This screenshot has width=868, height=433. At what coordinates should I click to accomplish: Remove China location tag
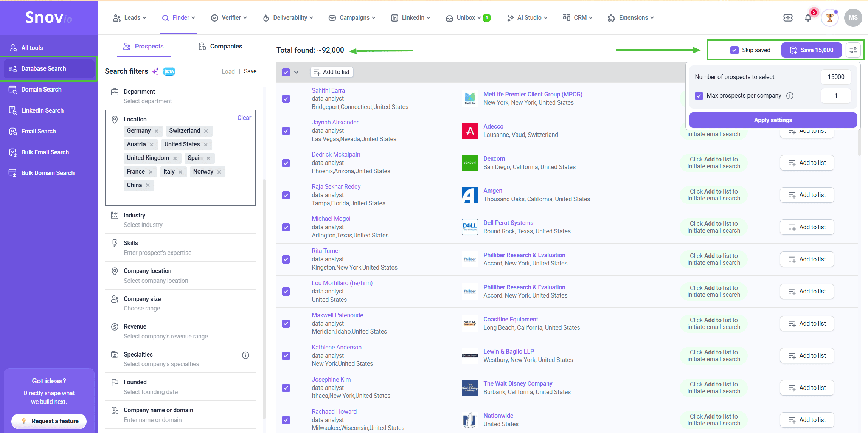148,185
